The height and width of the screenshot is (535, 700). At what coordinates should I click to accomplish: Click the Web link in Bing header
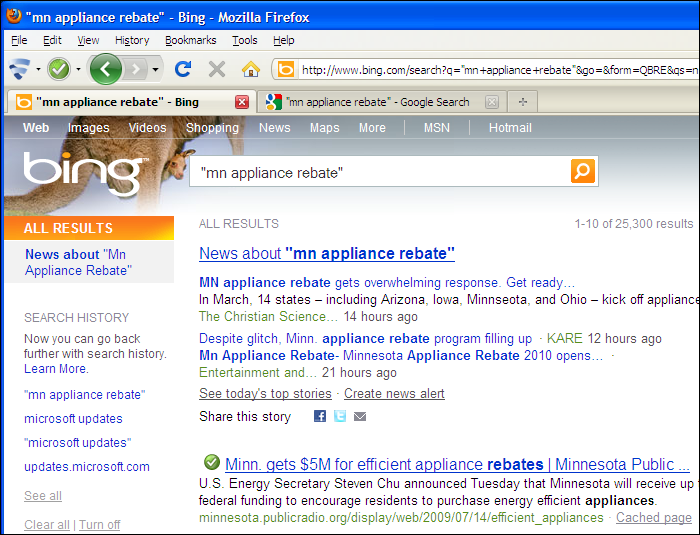[36, 128]
